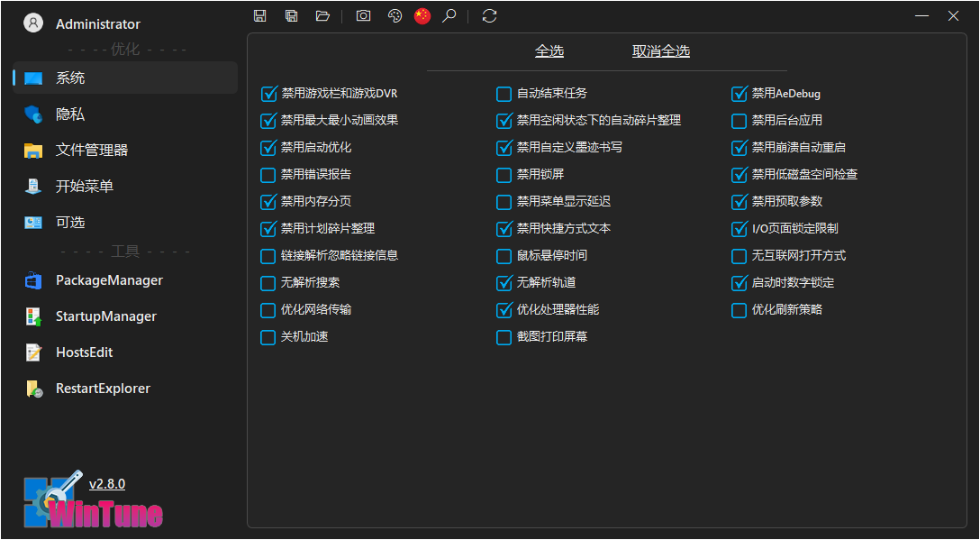Click the 取消全选 deselect link
This screenshot has height=540, width=980.
(x=660, y=51)
